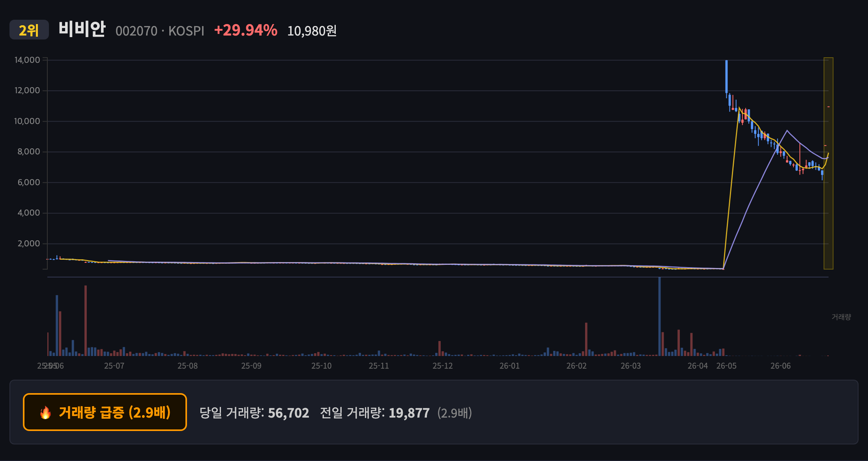Click the 26-03 date axis label
The image size is (868, 461).
point(631,366)
